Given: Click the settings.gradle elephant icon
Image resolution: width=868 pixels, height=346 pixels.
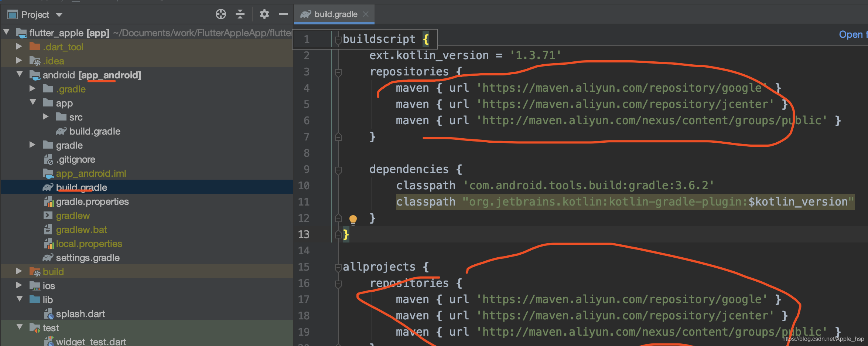Looking at the screenshot, I should pos(48,257).
